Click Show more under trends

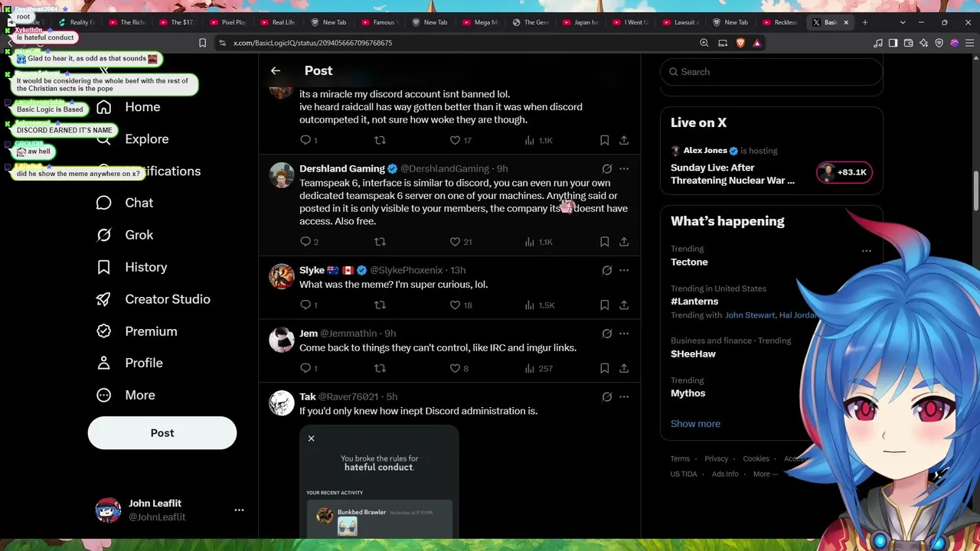point(695,424)
